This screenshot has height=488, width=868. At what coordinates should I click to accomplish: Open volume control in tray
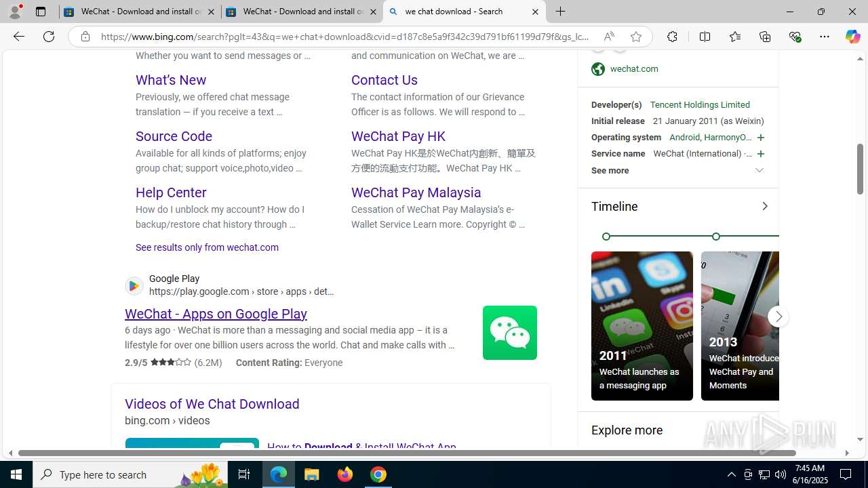pyautogui.click(x=781, y=474)
